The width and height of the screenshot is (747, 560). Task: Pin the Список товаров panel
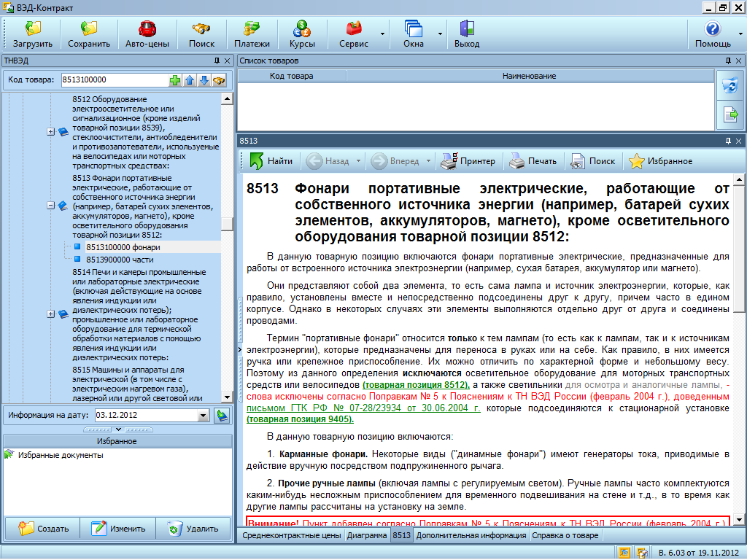point(728,61)
